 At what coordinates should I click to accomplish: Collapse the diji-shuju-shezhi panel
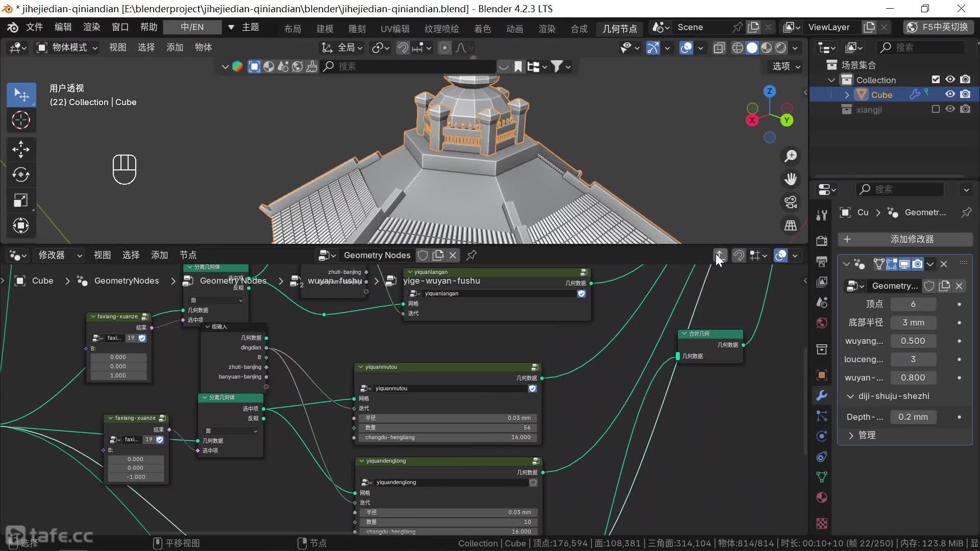pos(850,396)
